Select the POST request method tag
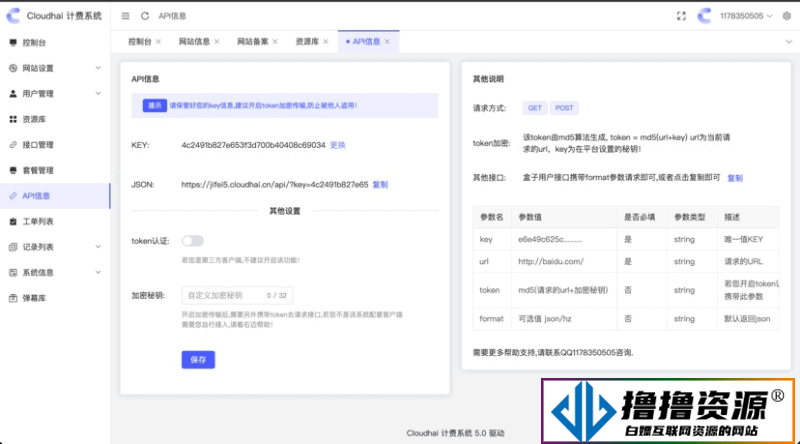 pyautogui.click(x=564, y=108)
